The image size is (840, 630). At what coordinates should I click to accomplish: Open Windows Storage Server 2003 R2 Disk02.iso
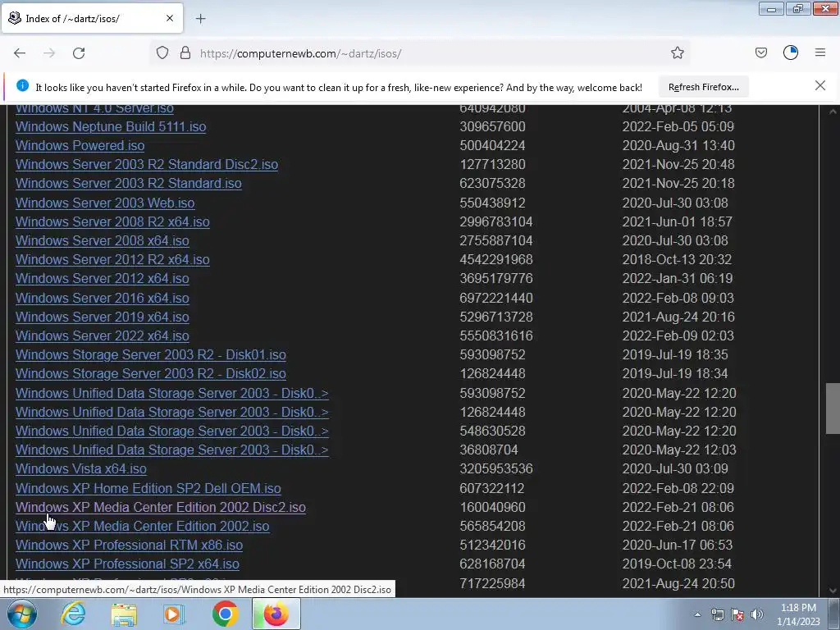coord(151,373)
